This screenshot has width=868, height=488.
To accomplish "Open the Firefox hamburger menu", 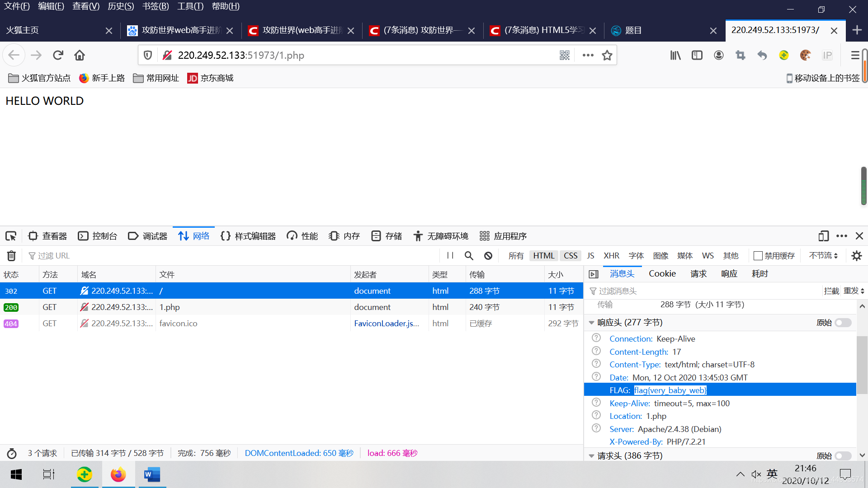I will [855, 55].
